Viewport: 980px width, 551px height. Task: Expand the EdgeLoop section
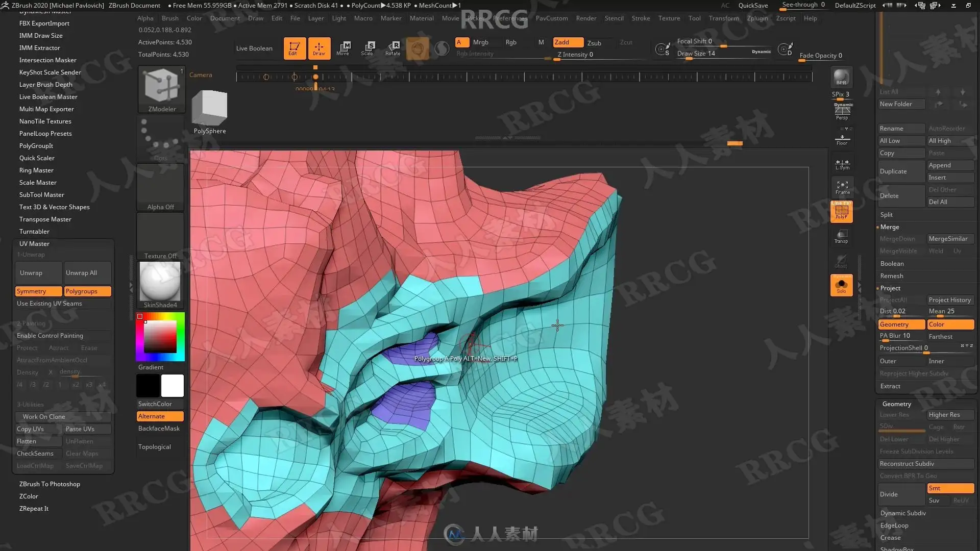click(894, 525)
